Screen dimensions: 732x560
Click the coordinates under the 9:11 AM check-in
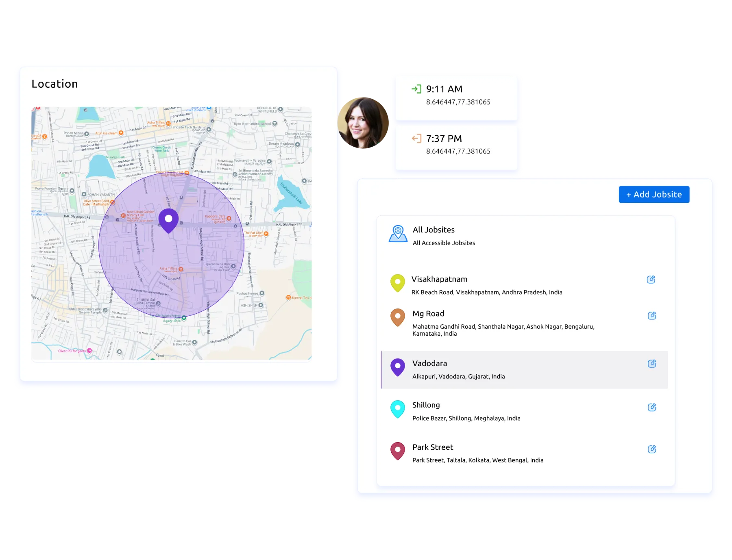point(458,102)
